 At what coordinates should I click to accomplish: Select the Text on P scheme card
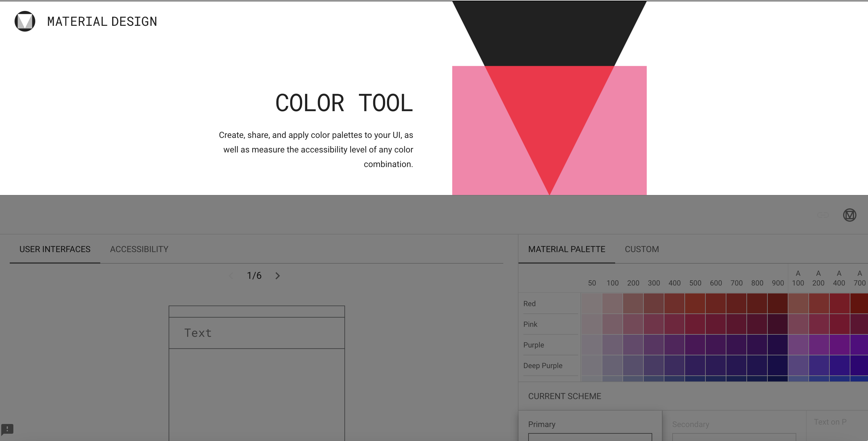[x=837, y=426]
